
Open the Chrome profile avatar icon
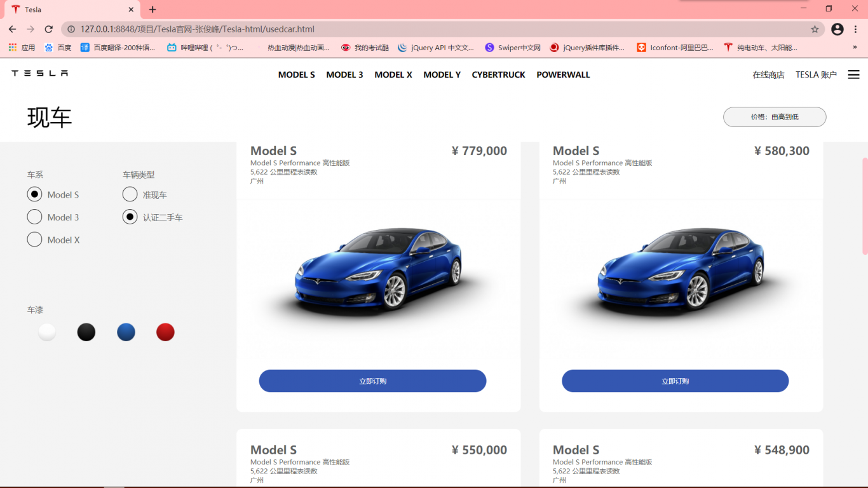pyautogui.click(x=837, y=29)
